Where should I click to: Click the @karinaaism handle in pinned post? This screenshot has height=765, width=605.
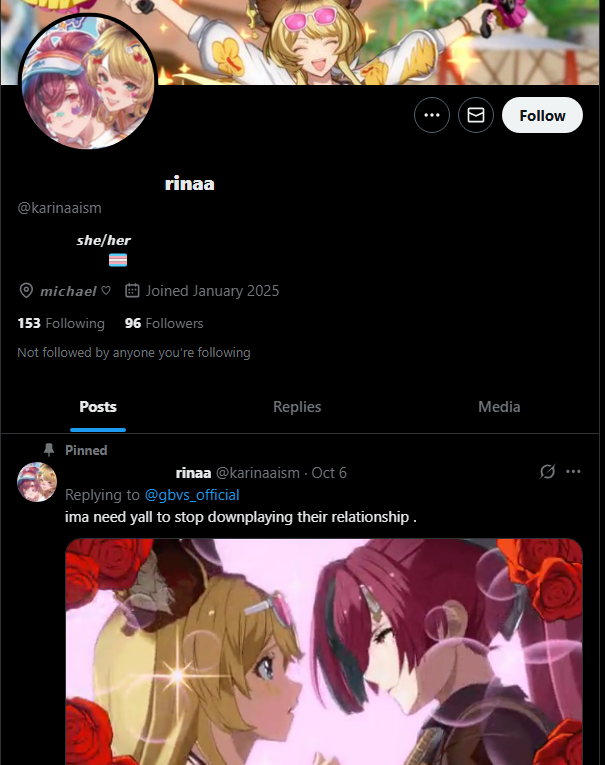258,473
